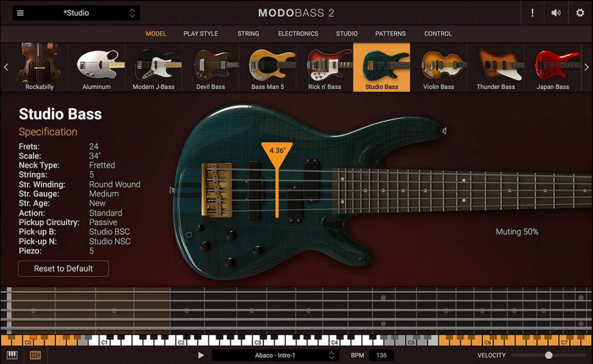Image resolution: width=593 pixels, height=364 pixels.
Task: Choose the Aluminum bass model
Action: click(97, 67)
